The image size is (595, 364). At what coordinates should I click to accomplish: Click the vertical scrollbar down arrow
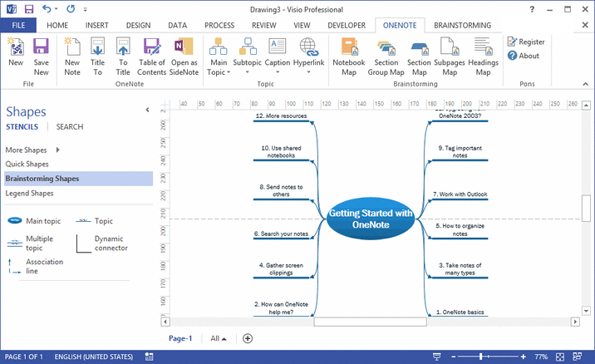click(x=586, y=311)
